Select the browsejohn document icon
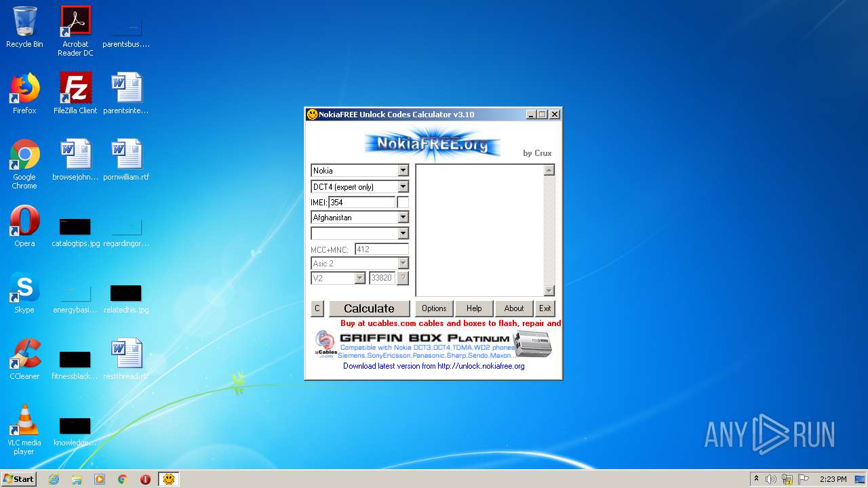 [x=75, y=160]
